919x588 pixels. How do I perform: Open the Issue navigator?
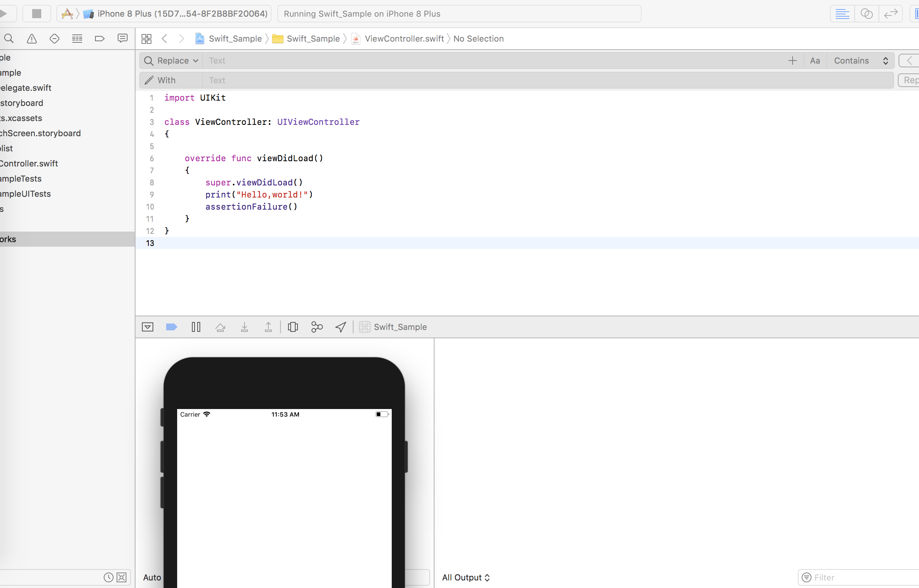tap(31, 38)
